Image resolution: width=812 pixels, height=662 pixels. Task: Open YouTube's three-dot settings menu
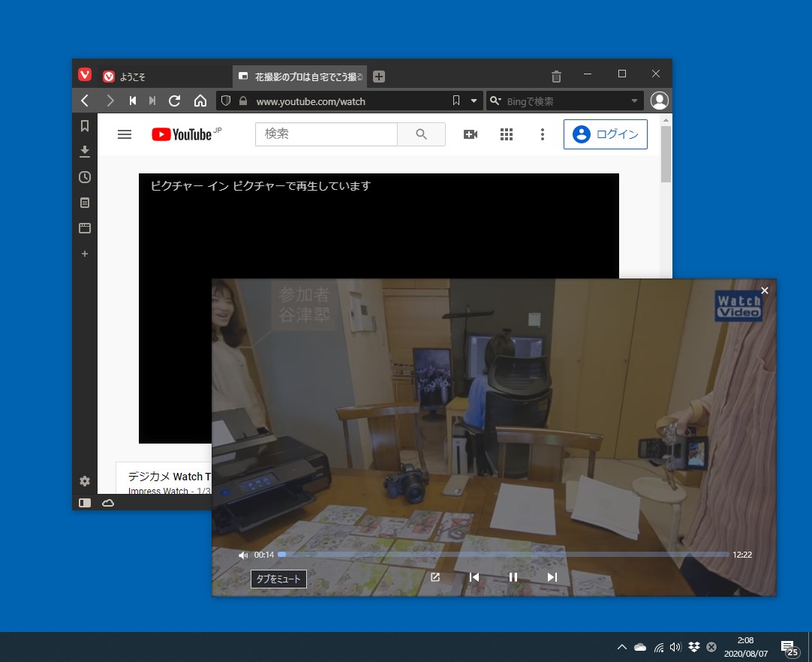pyautogui.click(x=543, y=134)
